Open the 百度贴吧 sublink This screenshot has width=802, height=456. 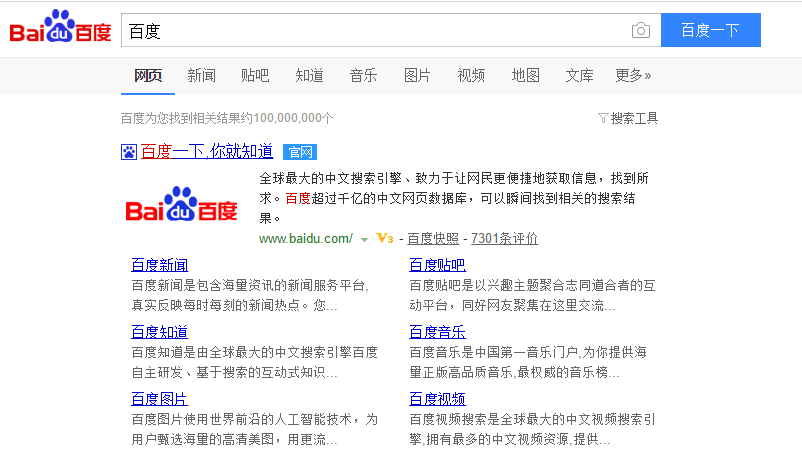point(437,265)
